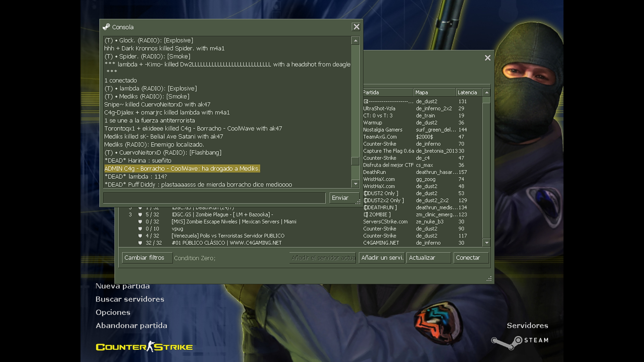Viewport: 644px width, 362px height.
Task: Focus the console command input field
Action: [x=214, y=198]
